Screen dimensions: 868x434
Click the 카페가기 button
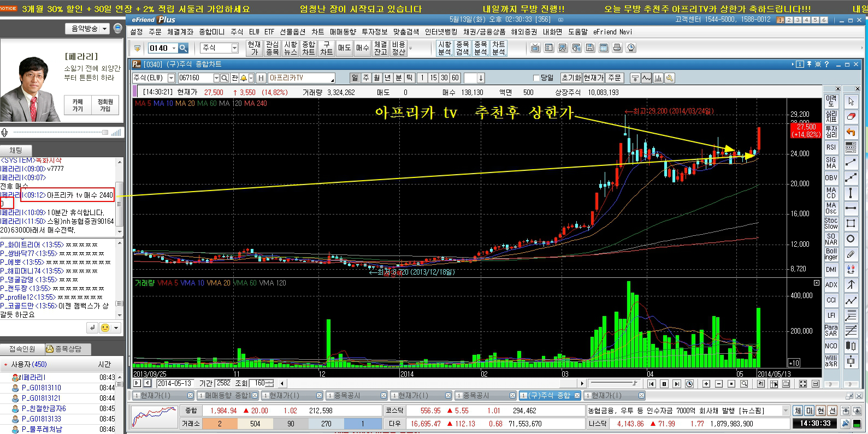78,105
